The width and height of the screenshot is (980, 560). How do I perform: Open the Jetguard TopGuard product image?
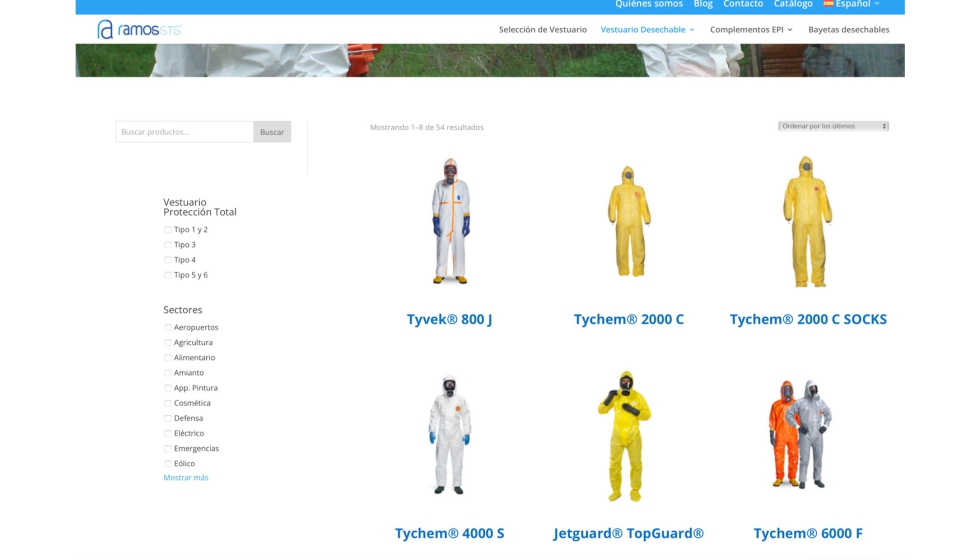point(629,435)
